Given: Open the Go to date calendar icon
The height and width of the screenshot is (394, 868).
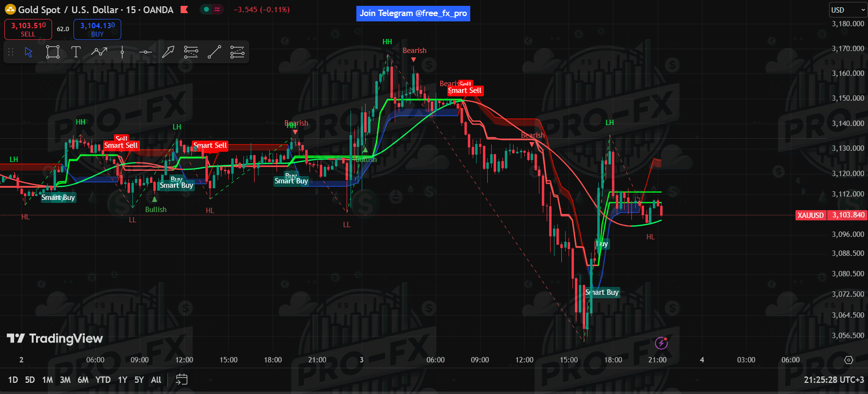Looking at the screenshot, I should click(x=182, y=379).
